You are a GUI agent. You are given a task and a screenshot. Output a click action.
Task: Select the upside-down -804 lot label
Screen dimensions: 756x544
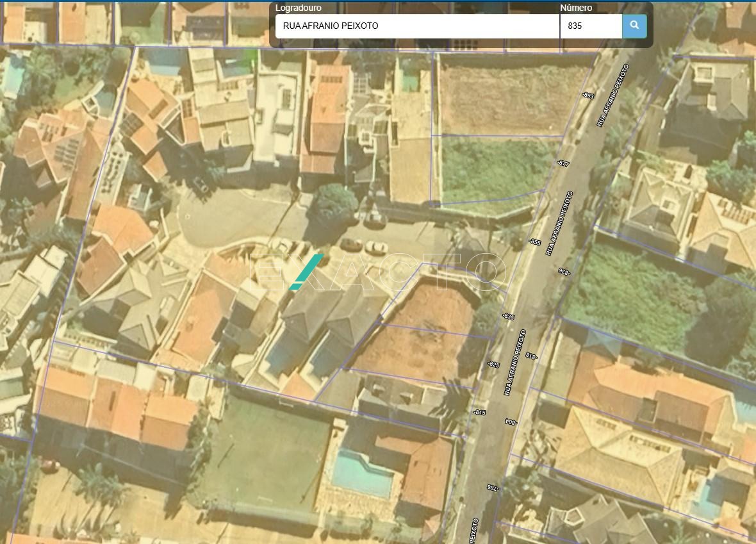[x=511, y=422]
